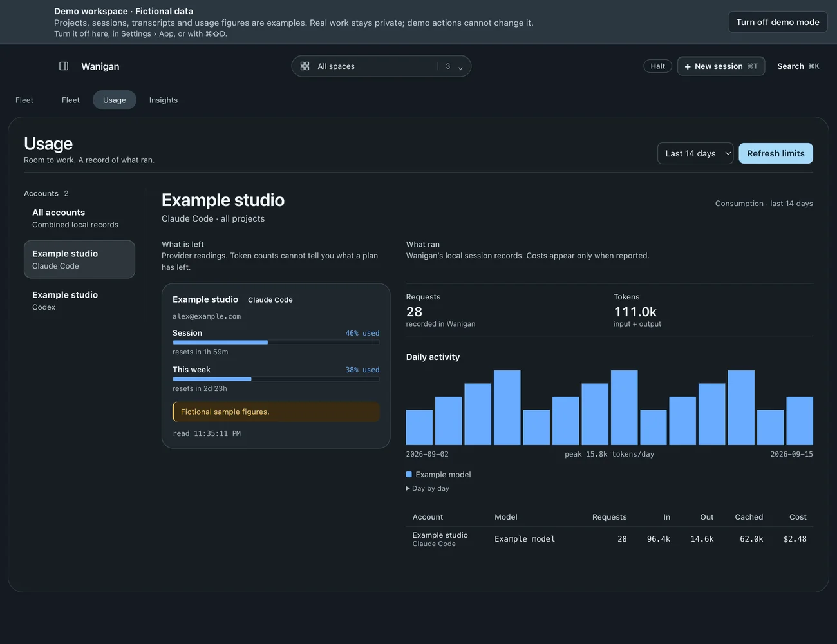
Task: Turn off demo mode
Action: (778, 22)
